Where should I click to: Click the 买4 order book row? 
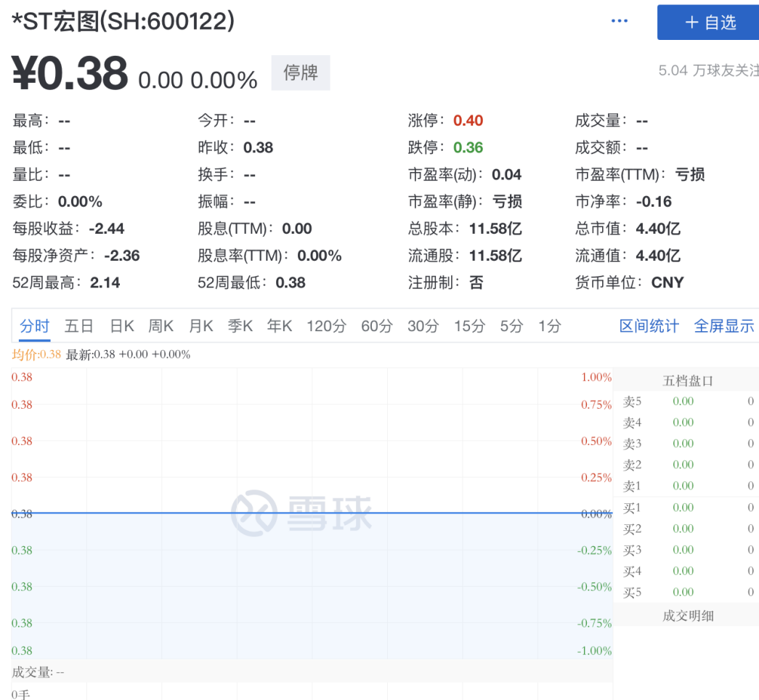tap(687, 571)
